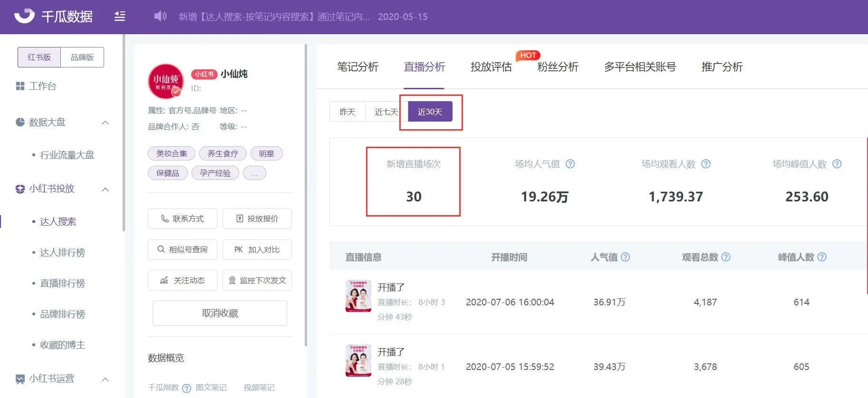Click the price icon in 投放报价
This screenshot has width=868, height=398.
(x=240, y=218)
